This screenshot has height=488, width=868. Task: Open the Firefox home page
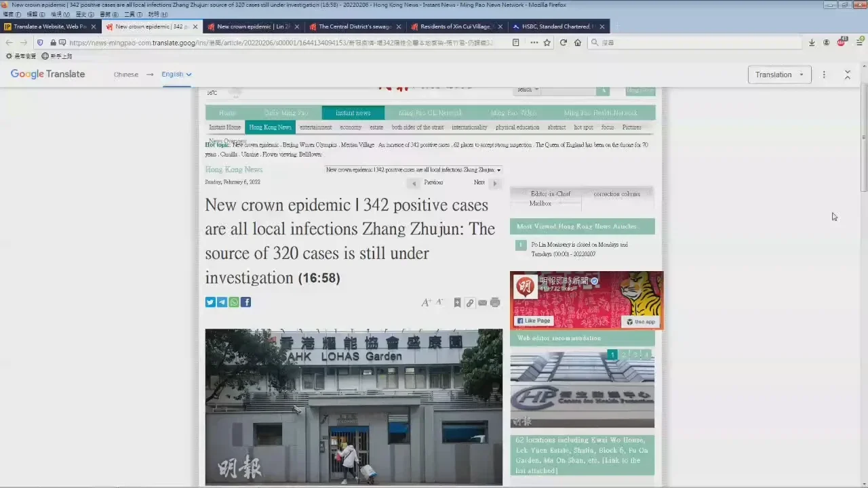(x=578, y=43)
